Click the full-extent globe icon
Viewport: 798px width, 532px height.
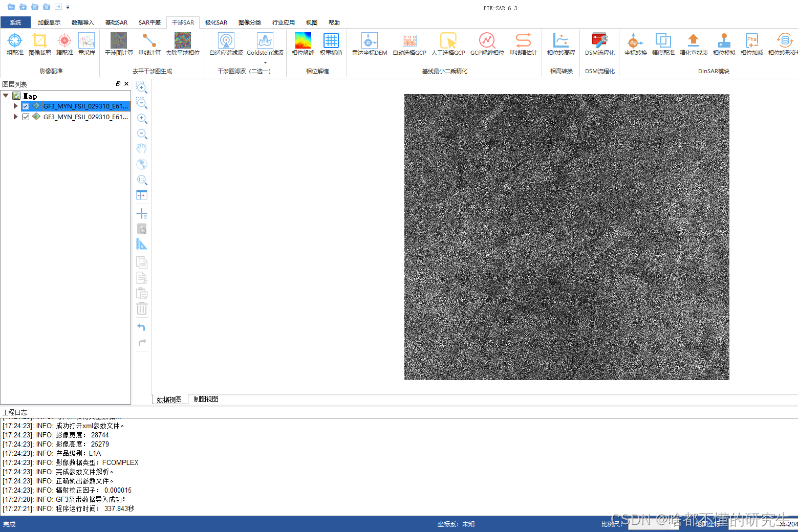pyautogui.click(x=142, y=164)
